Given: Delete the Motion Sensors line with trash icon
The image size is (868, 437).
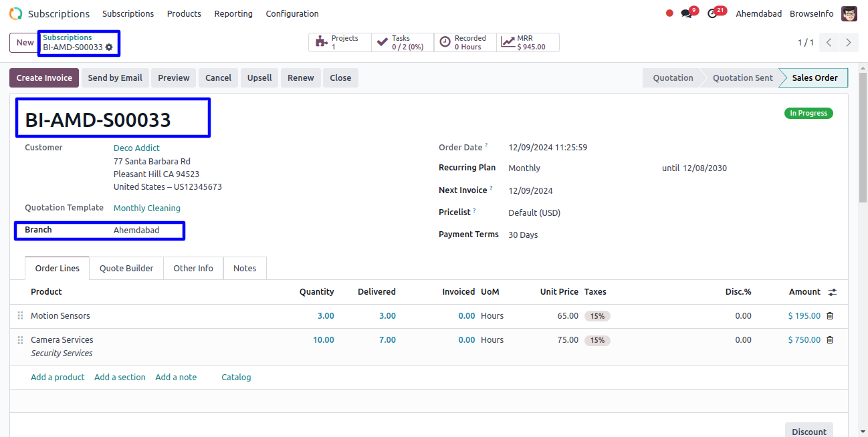Looking at the screenshot, I should point(830,316).
